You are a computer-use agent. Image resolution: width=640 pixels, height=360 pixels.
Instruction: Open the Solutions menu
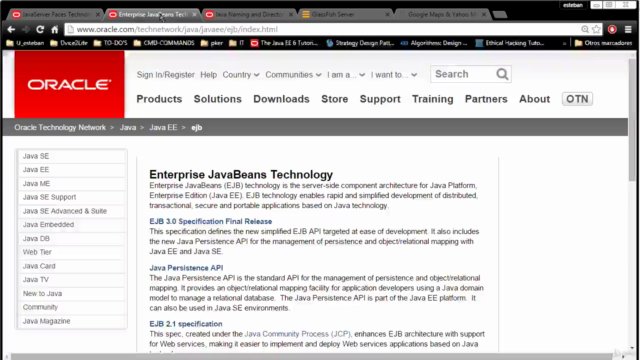[218, 99]
